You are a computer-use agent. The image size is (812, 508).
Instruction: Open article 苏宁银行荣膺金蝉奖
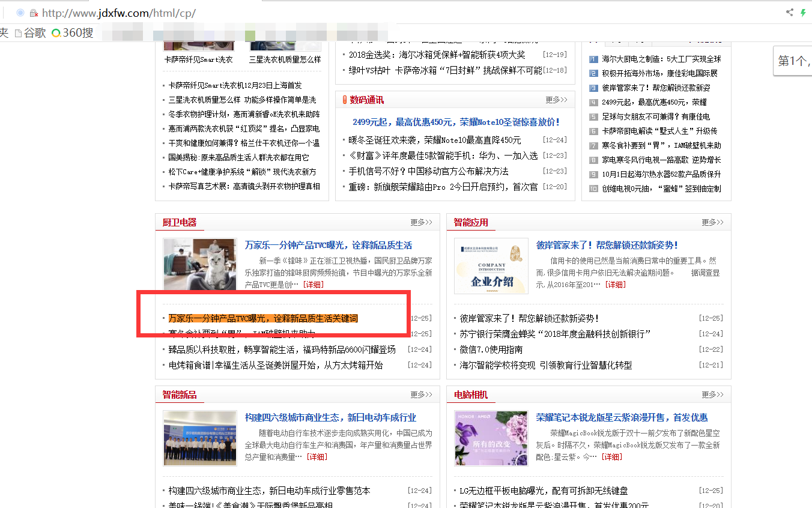point(556,334)
